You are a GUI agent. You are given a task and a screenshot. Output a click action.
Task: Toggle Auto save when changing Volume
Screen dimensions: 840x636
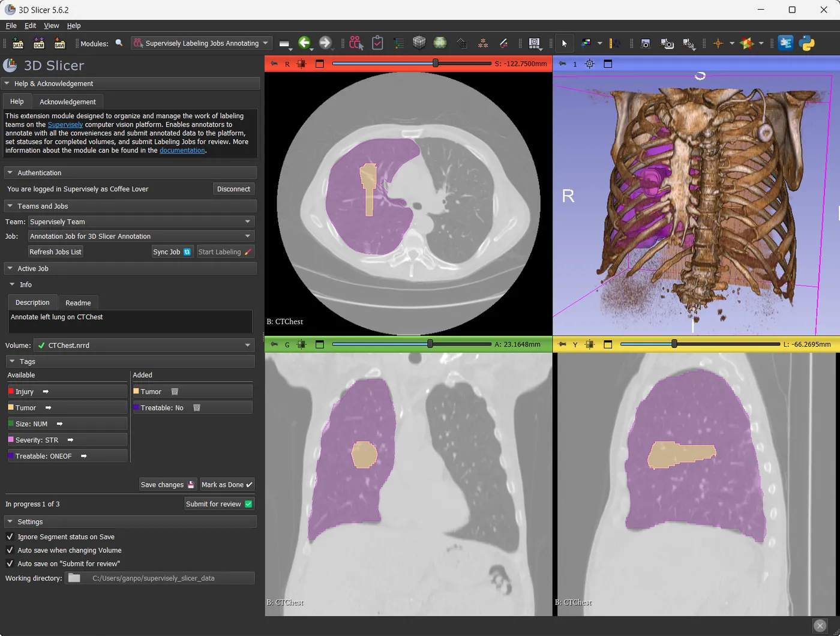point(10,550)
